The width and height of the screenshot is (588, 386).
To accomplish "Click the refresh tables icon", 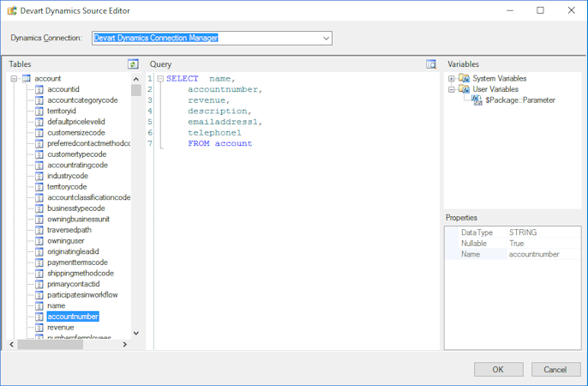I will [133, 64].
